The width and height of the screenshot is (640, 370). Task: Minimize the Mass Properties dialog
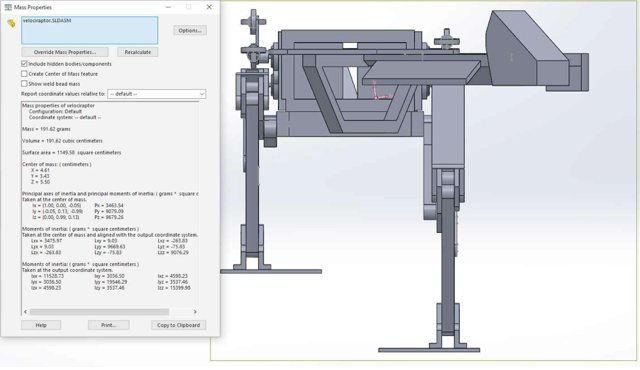pyautogui.click(x=168, y=7)
